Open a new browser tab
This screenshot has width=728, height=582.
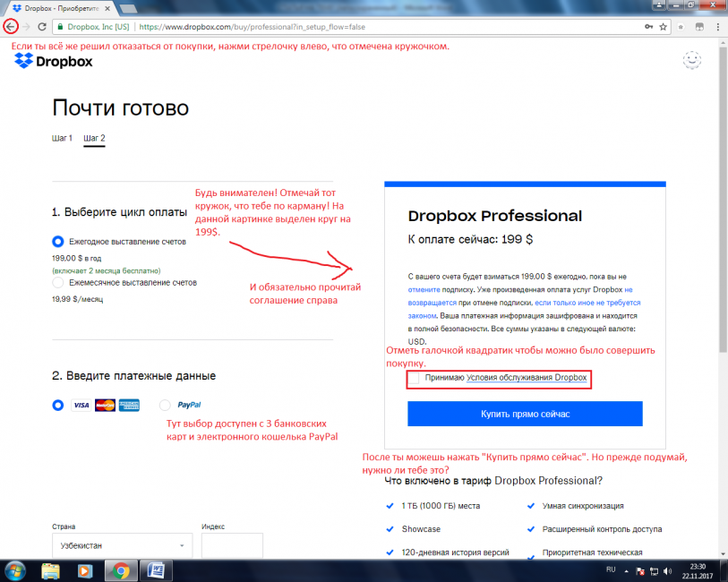pyautogui.click(x=128, y=8)
